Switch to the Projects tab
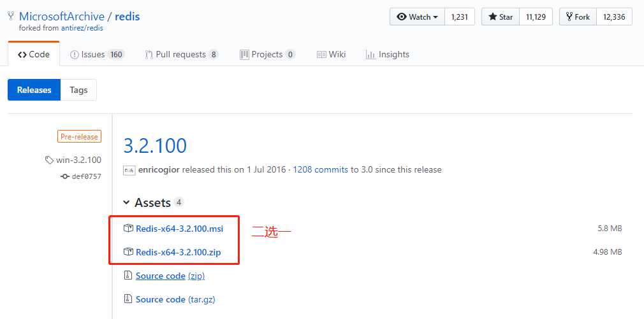Viewport: 644px width, 319px height. 267,54
